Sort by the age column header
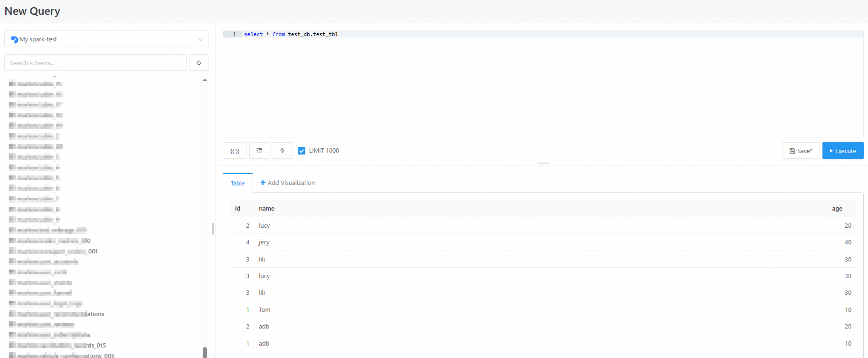868x358 pixels. point(837,208)
